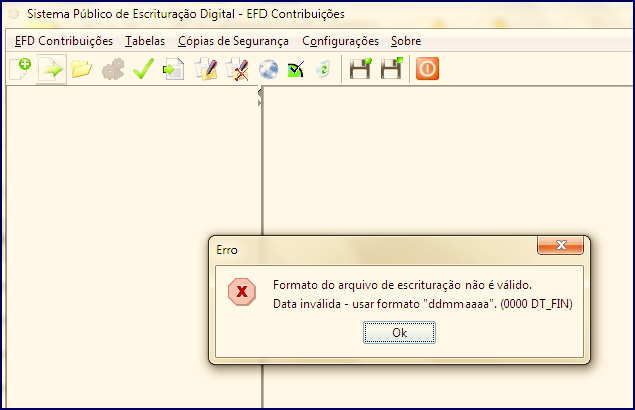Open the EFD Contribuições menu

tap(64, 41)
